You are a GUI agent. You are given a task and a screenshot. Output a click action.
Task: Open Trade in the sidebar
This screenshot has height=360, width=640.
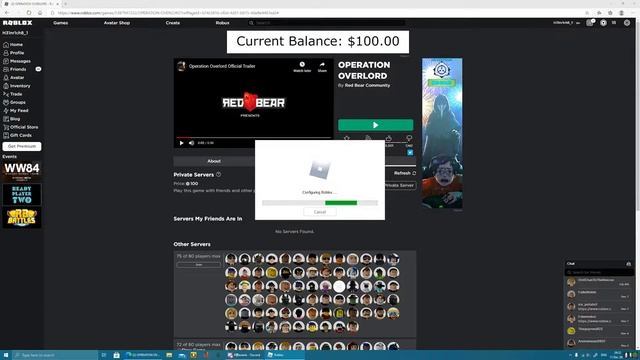pos(13,94)
